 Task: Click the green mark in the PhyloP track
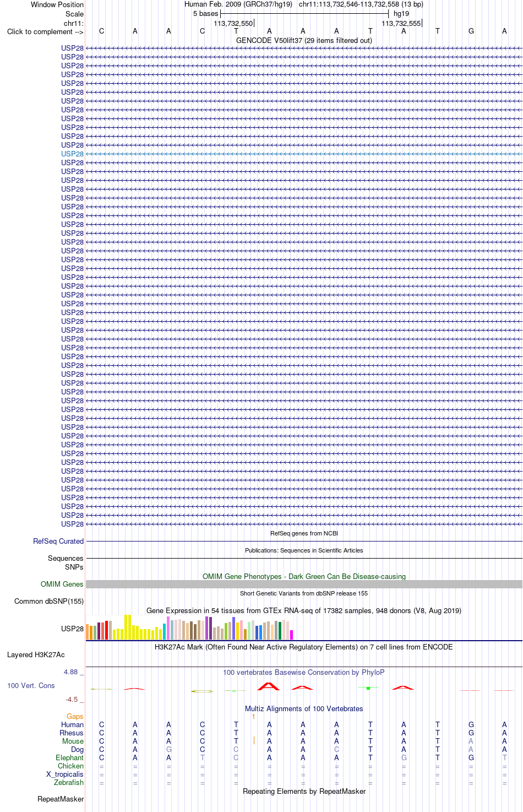coord(368,688)
